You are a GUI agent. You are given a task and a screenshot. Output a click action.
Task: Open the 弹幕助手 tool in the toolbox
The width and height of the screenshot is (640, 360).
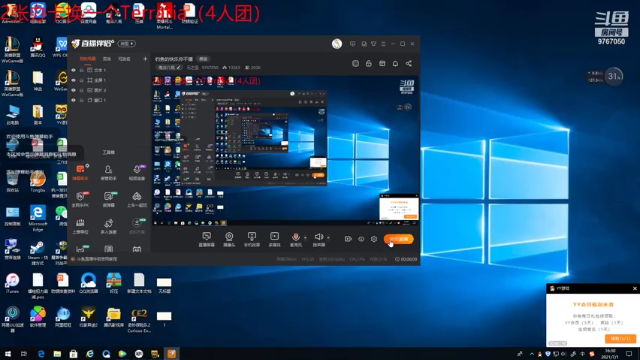click(x=80, y=172)
